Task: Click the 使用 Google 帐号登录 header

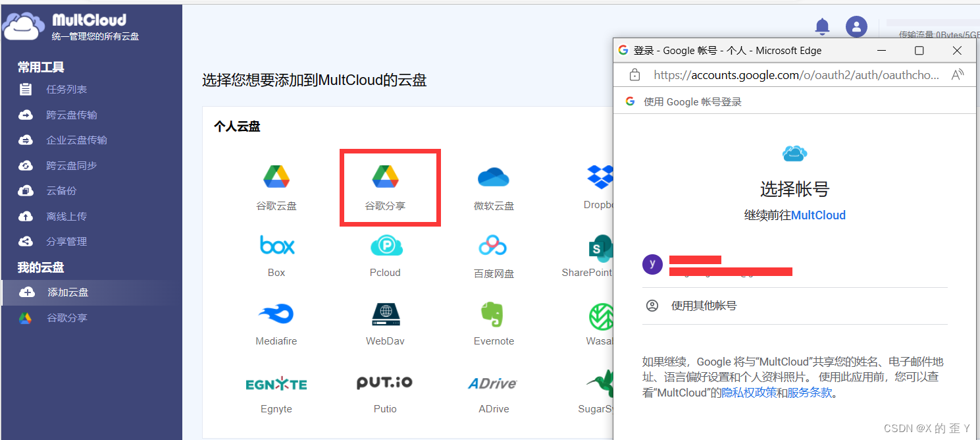Action: (x=692, y=102)
